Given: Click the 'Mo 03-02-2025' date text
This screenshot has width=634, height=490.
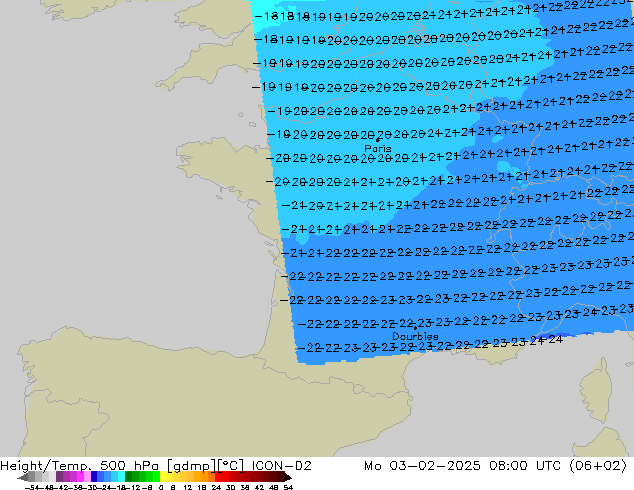Looking at the screenshot, I should (422, 466).
